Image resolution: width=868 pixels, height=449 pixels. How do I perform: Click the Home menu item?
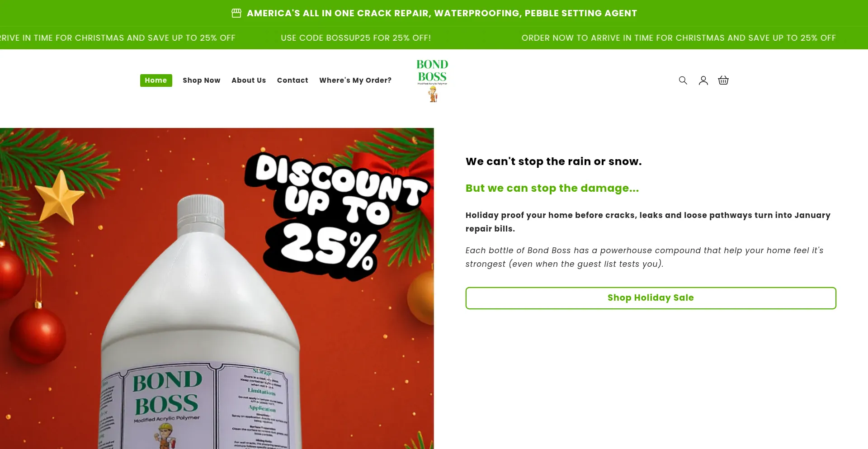point(156,80)
